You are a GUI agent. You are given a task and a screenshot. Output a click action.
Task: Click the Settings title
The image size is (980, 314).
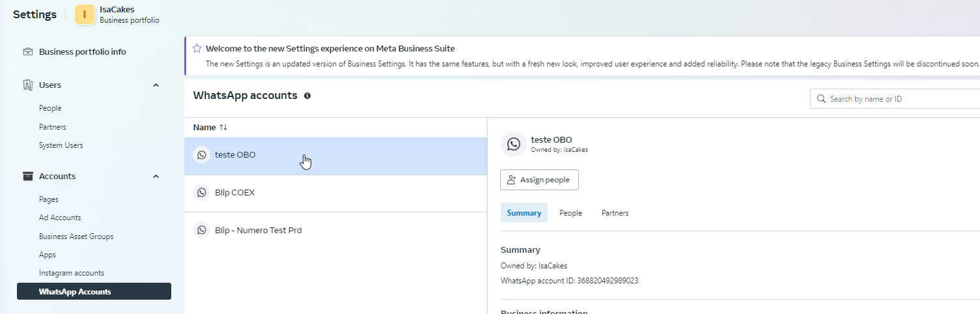[35, 14]
